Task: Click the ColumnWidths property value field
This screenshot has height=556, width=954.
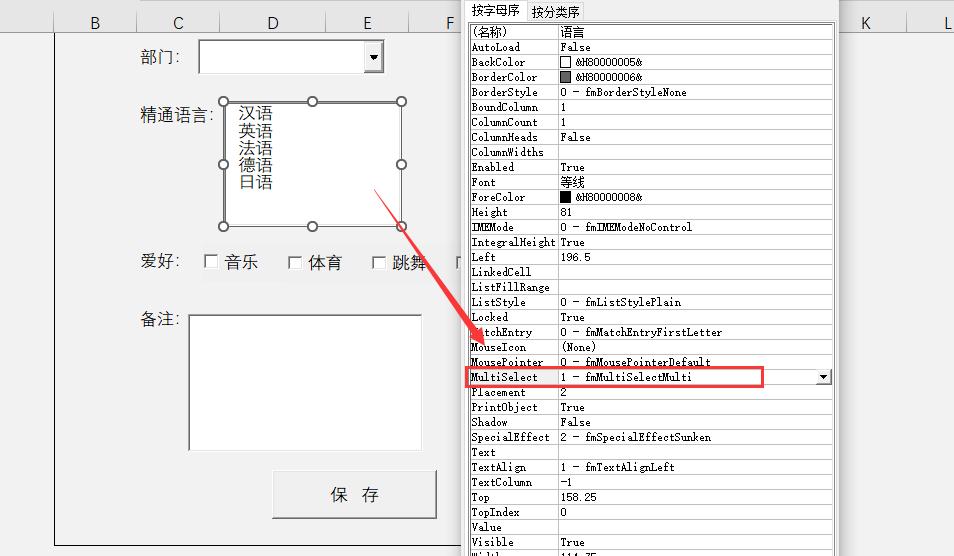Action: click(695, 152)
